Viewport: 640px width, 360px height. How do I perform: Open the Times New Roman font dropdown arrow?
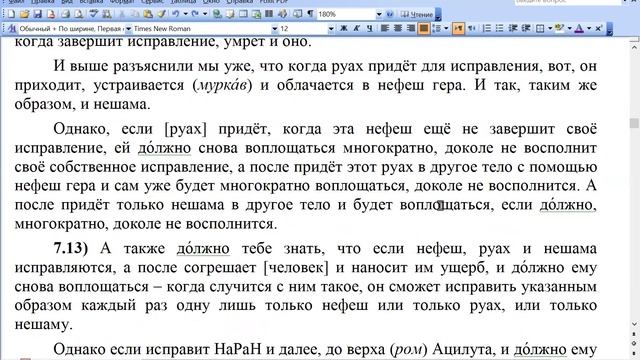pyautogui.click(x=275, y=29)
